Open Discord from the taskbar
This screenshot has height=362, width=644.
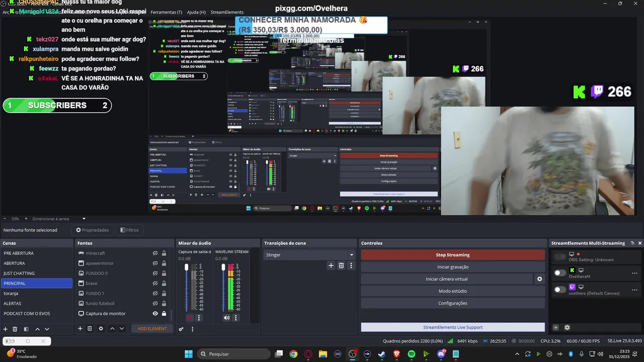(x=441, y=354)
